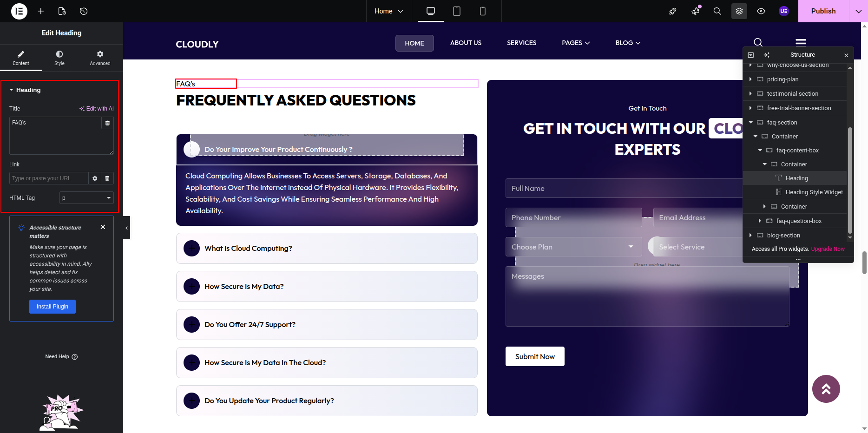The image size is (868, 433).
Task: Click the Phone Number input field
Action: coord(573,218)
